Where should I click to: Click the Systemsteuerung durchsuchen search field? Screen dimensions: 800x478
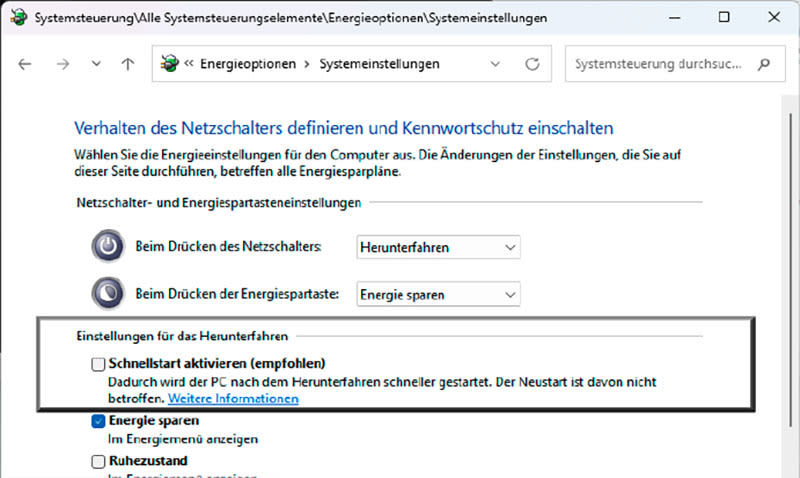point(660,64)
